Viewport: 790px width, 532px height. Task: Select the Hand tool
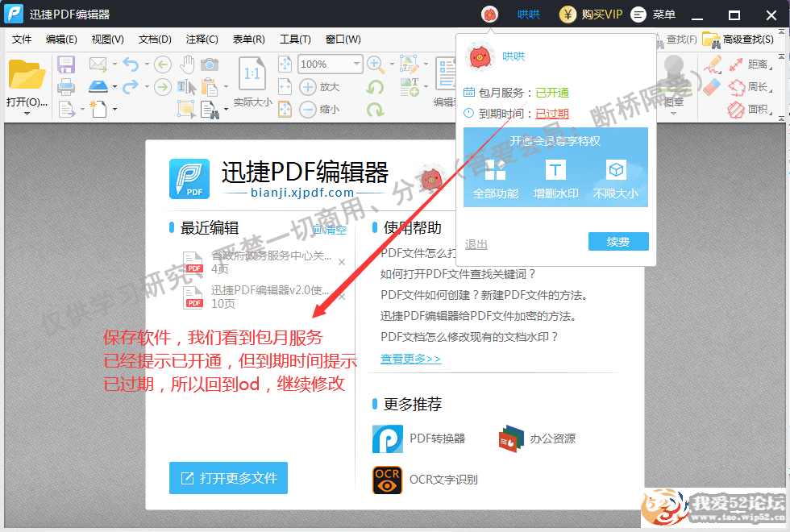point(187,64)
